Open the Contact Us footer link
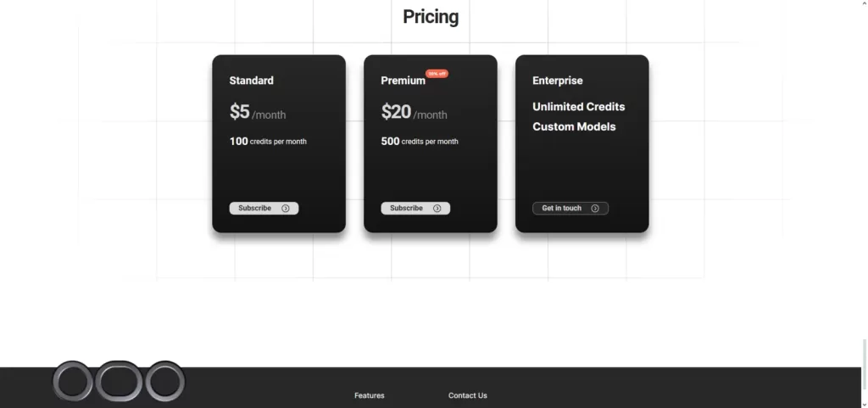This screenshot has height=408, width=868. [x=468, y=395]
